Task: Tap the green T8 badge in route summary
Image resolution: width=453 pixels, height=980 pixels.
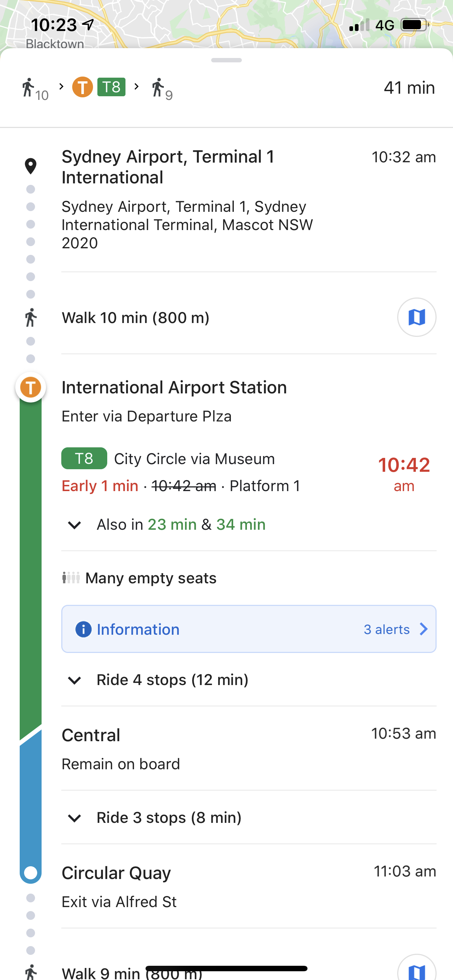Action: pos(111,87)
